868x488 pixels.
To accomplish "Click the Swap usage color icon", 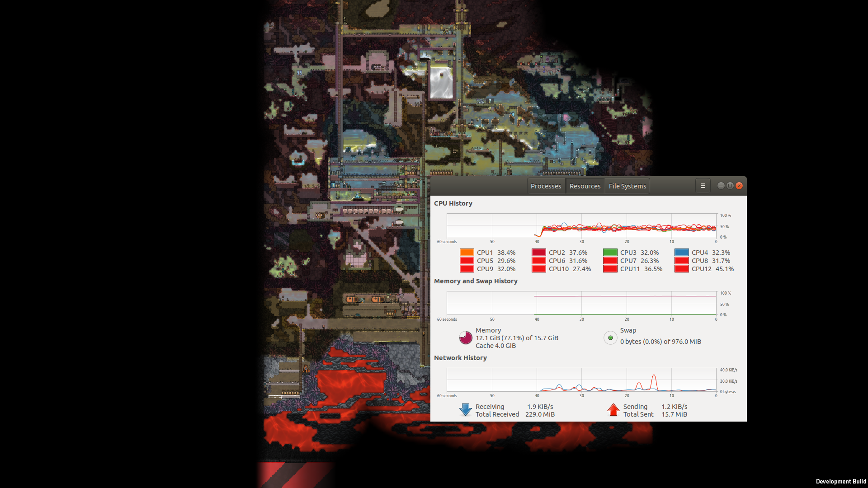I will point(610,338).
